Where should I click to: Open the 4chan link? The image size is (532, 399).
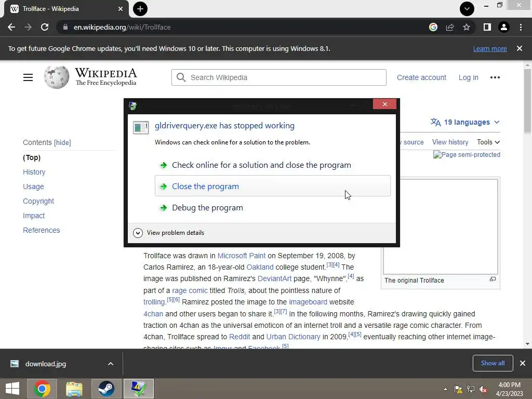[x=153, y=314]
